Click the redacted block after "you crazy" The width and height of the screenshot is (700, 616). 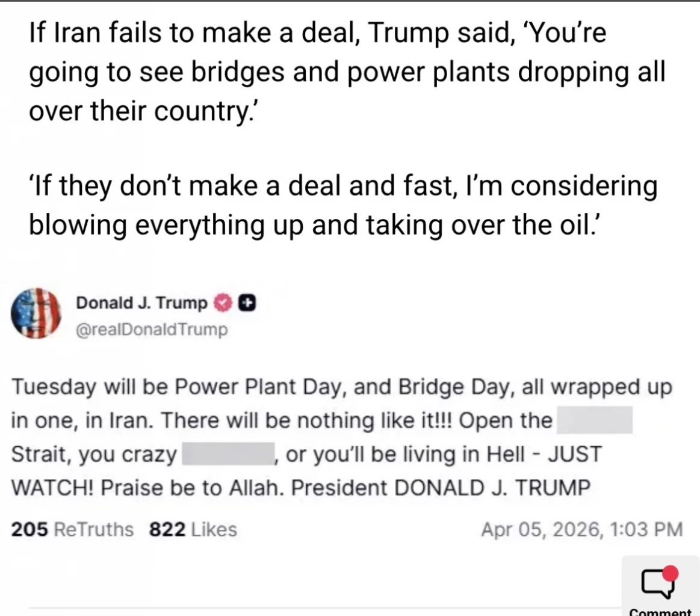click(225, 454)
